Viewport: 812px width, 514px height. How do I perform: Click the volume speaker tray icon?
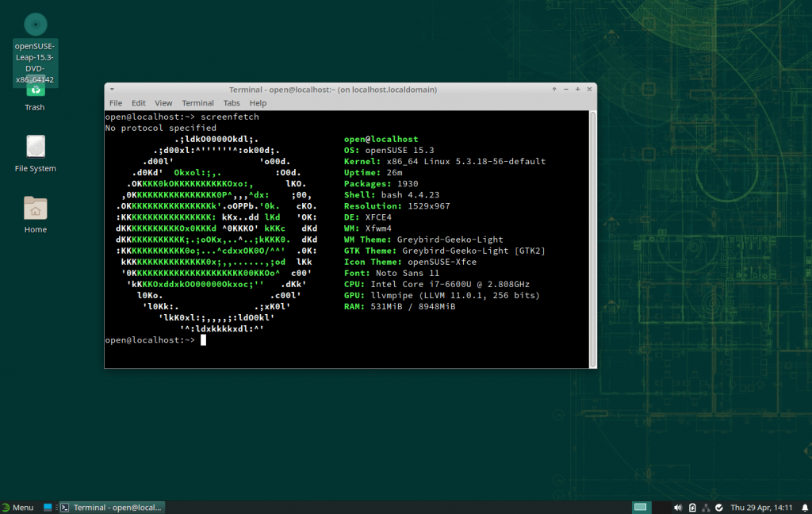[x=678, y=508]
